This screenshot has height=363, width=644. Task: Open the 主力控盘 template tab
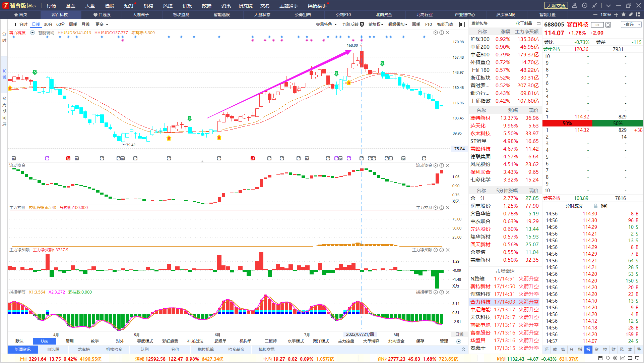pyautogui.click(x=346, y=341)
